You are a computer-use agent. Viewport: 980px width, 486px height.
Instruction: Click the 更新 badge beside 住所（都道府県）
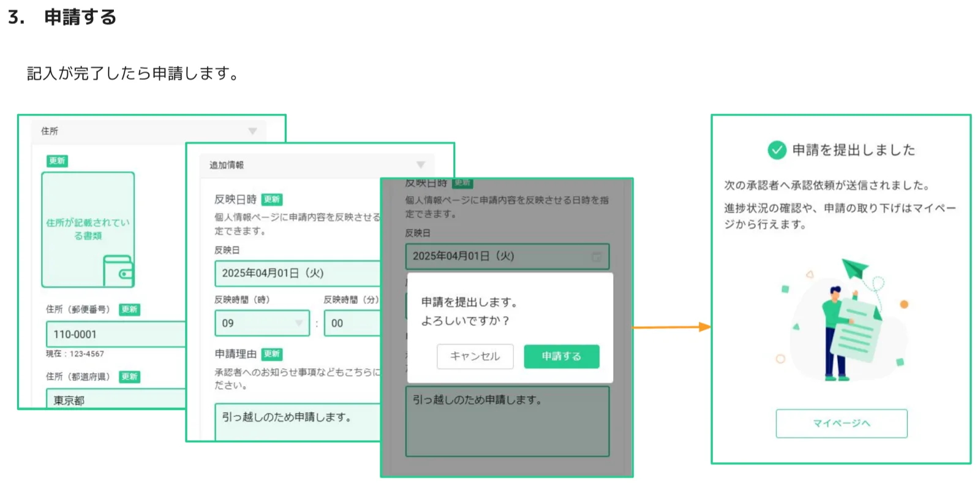(x=129, y=376)
